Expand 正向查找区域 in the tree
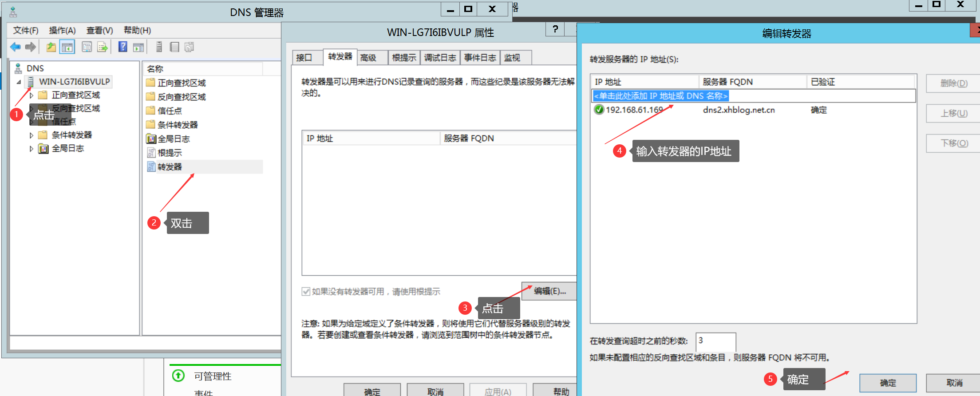Screen dimensions: 980x396 32,95
